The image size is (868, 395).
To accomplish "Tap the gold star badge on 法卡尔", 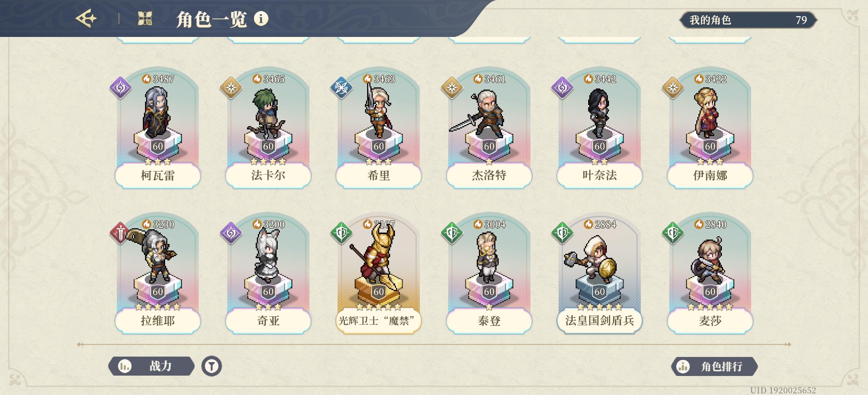I will 231,88.
